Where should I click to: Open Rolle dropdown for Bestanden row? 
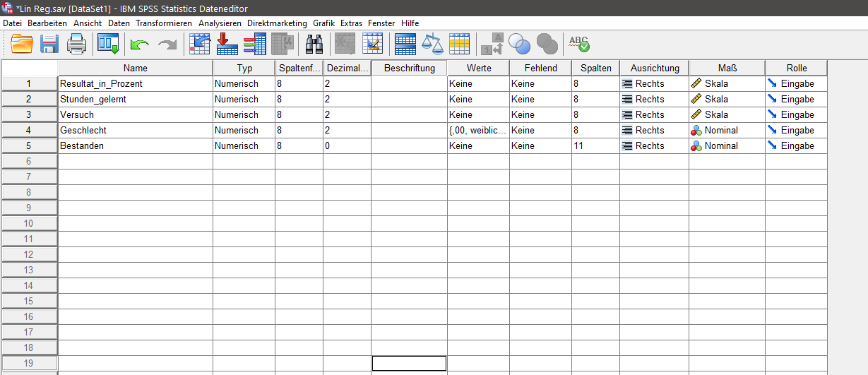point(795,146)
